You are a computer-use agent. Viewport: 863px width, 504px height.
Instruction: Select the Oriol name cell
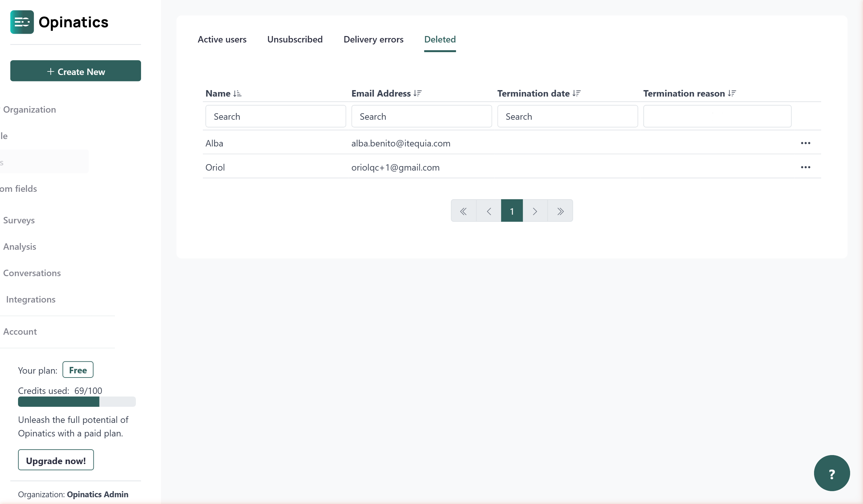(x=215, y=168)
